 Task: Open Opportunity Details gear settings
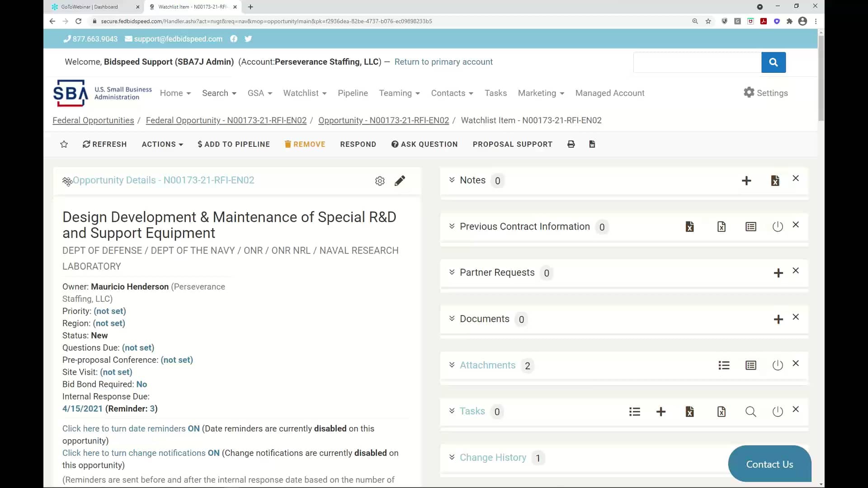(x=380, y=181)
